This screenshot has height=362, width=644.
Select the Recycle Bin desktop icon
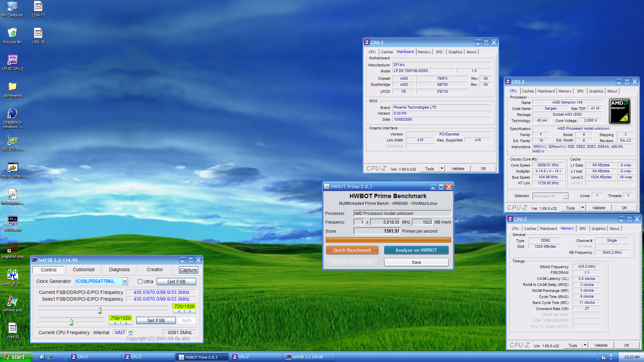click(x=12, y=36)
